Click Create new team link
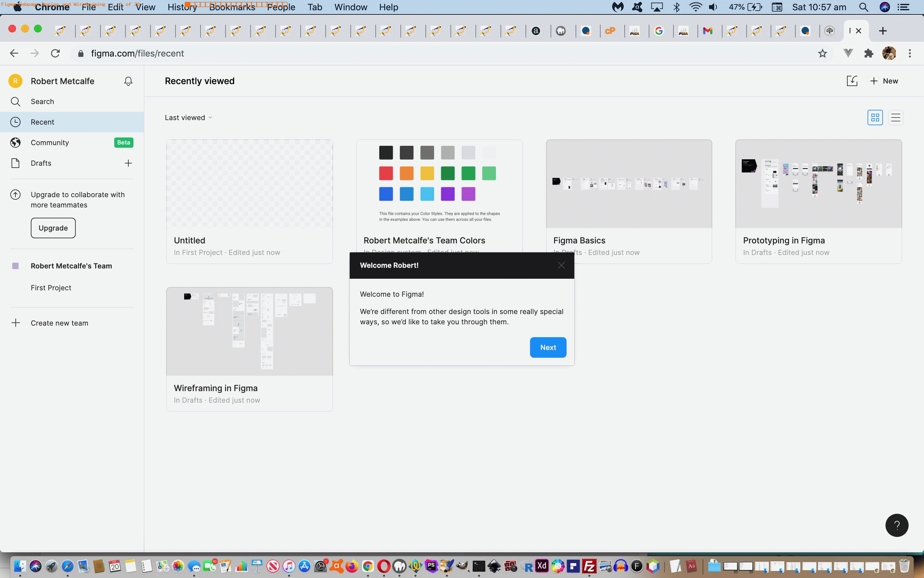924x578 pixels. (x=60, y=323)
